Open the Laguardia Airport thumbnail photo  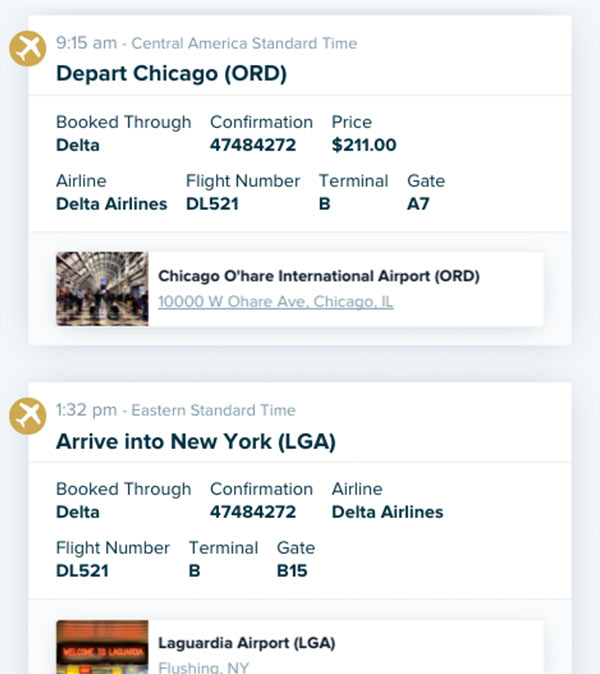(x=102, y=647)
